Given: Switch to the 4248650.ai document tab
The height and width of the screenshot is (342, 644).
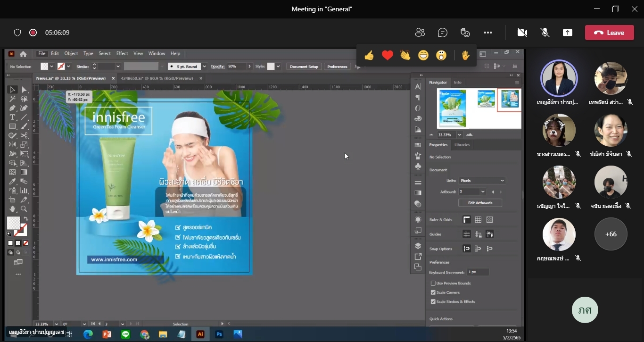Looking at the screenshot, I should (x=157, y=78).
